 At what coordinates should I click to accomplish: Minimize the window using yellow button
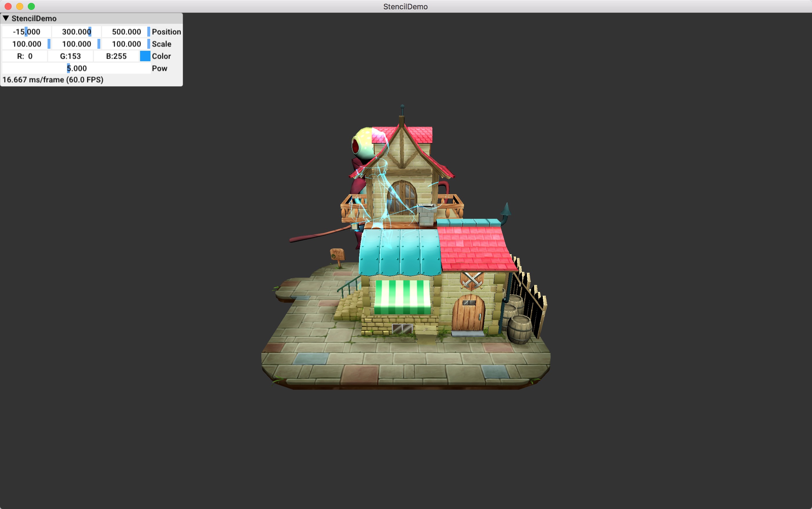click(x=20, y=6)
